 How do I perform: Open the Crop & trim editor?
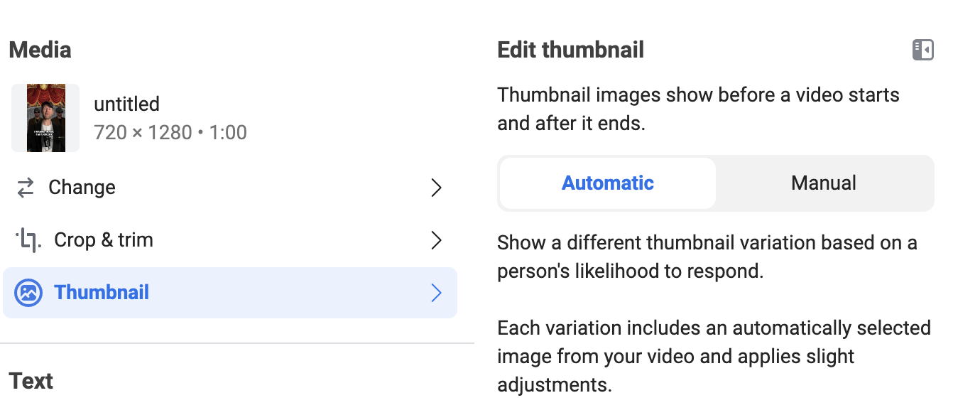coord(104,239)
